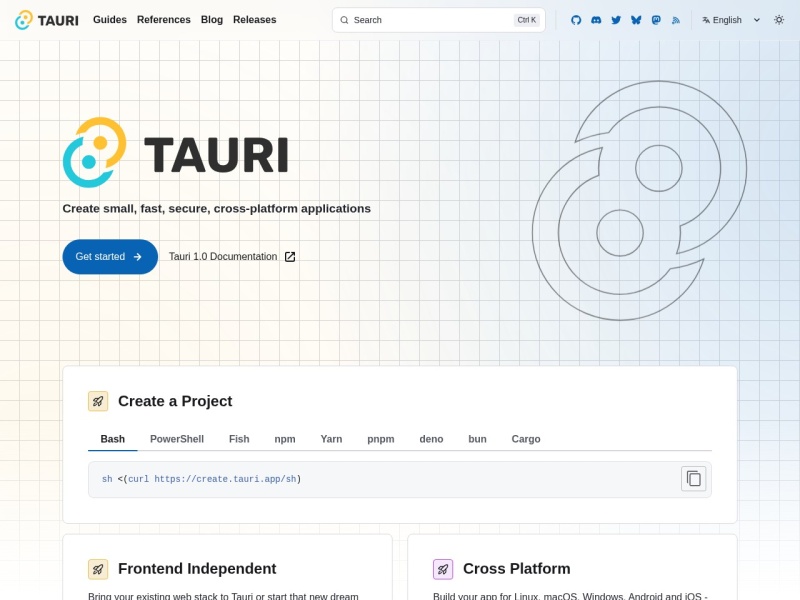Open the Discord server icon
The height and width of the screenshot is (600, 800).
click(x=596, y=20)
